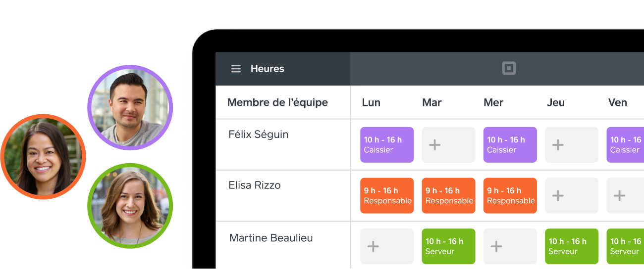Select the Félix Séguin team member row

point(429,144)
